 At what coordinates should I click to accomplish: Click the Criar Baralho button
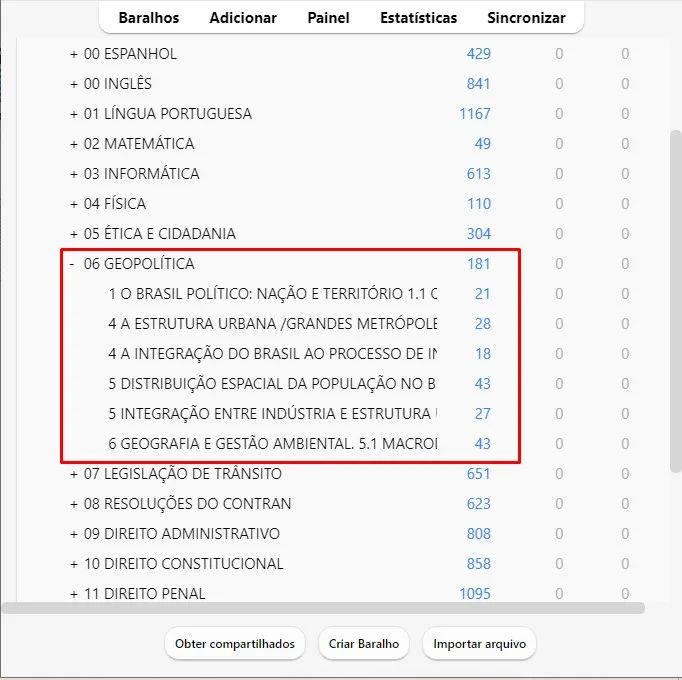(364, 643)
